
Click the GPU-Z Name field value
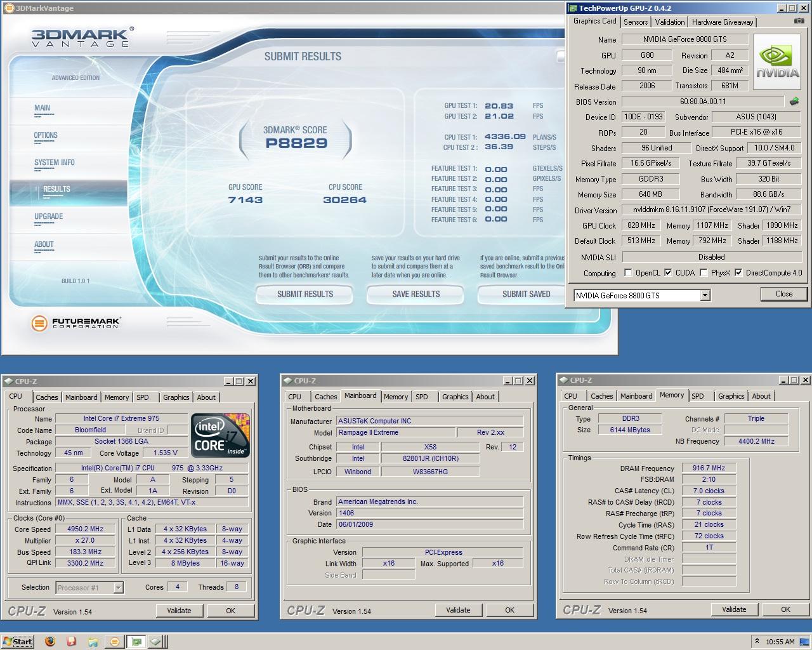tap(684, 39)
